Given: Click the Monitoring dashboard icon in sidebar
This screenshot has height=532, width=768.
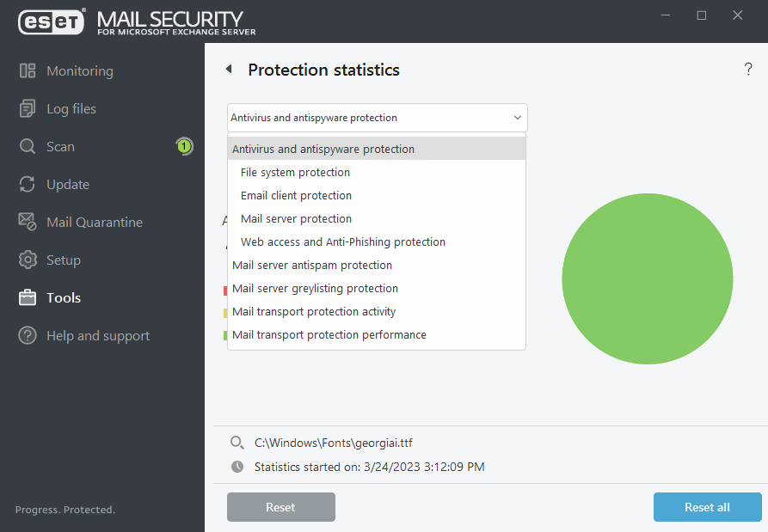Looking at the screenshot, I should (28, 71).
